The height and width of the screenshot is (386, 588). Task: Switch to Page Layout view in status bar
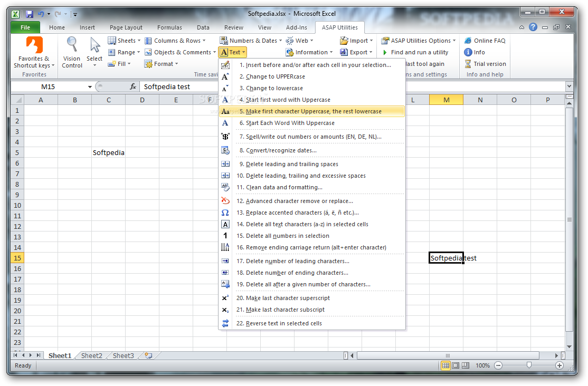pyautogui.click(x=455, y=365)
